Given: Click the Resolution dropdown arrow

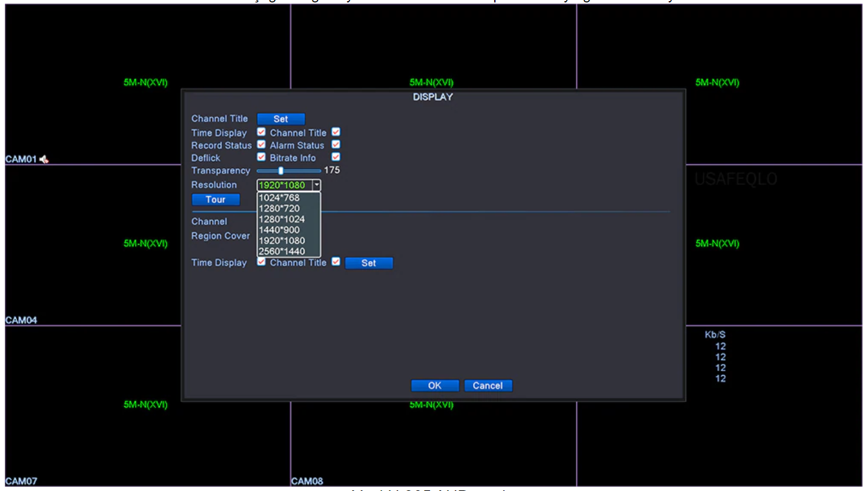Looking at the screenshot, I should click(x=316, y=185).
